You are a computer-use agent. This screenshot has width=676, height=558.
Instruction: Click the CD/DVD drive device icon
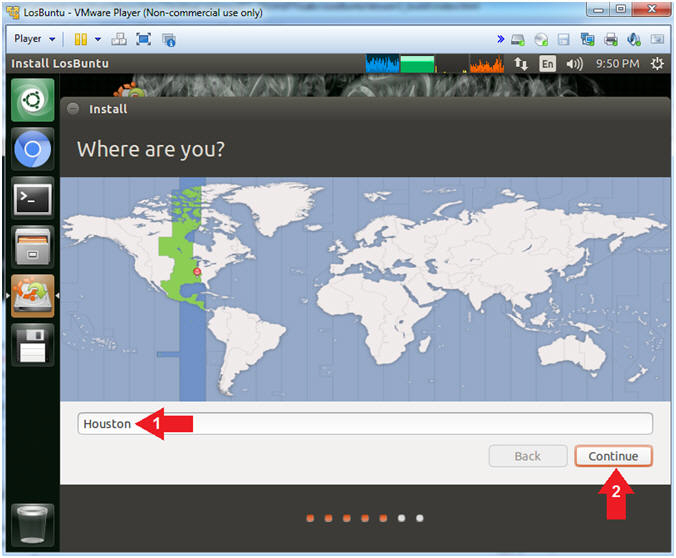[x=541, y=40]
